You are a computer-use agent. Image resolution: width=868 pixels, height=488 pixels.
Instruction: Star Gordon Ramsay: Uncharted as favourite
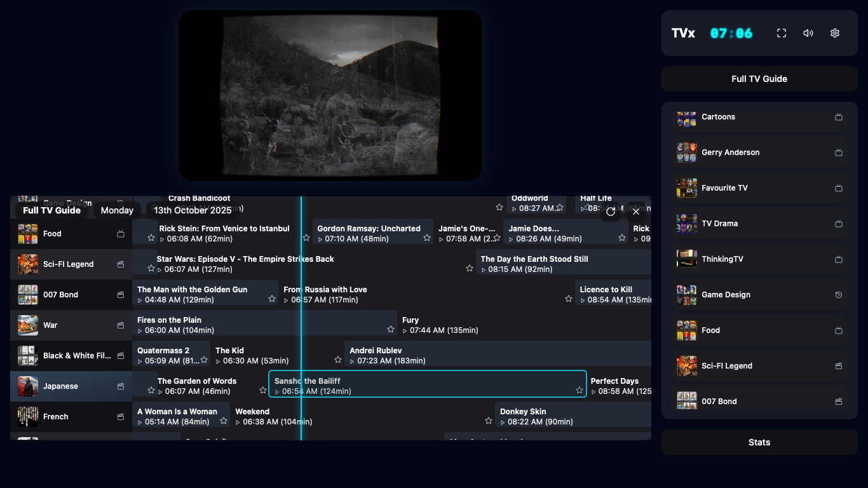(427, 238)
